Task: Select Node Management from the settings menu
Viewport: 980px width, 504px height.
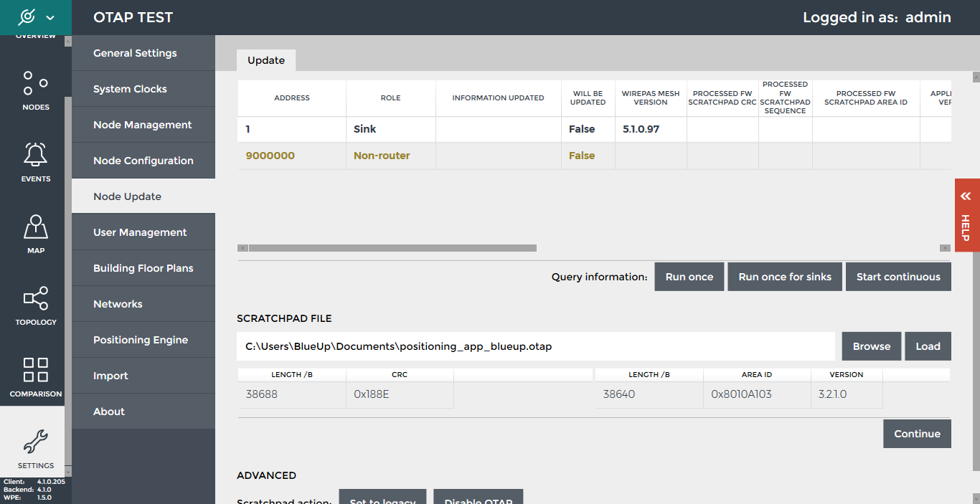Action: (x=143, y=124)
